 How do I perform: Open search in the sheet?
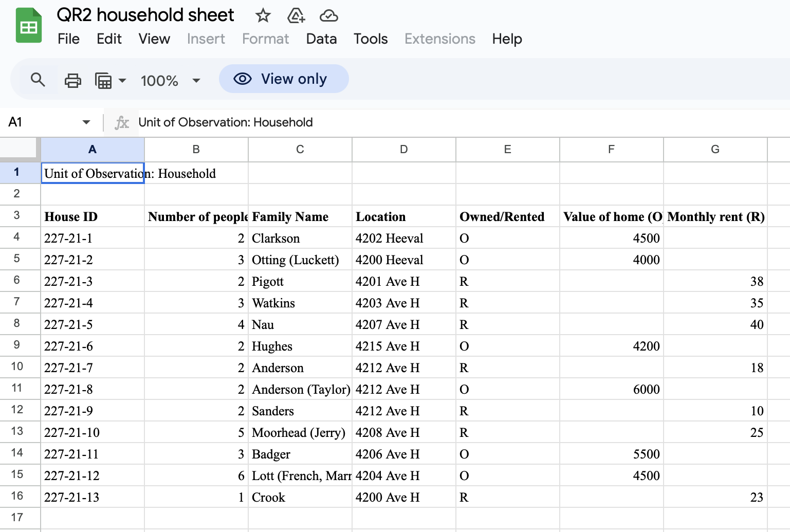pyautogui.click(x=38, y=80)
